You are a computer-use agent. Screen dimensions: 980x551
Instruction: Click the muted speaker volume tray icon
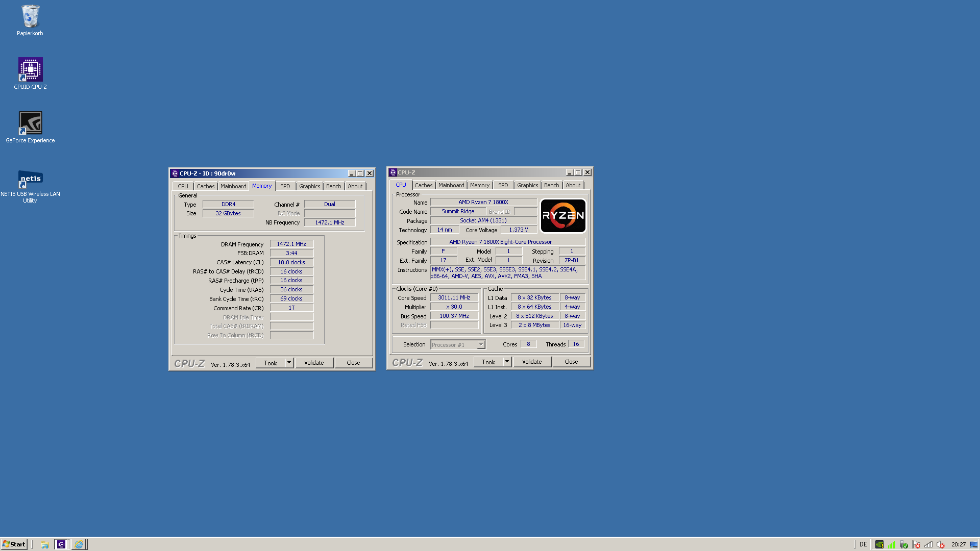[941, 544]
